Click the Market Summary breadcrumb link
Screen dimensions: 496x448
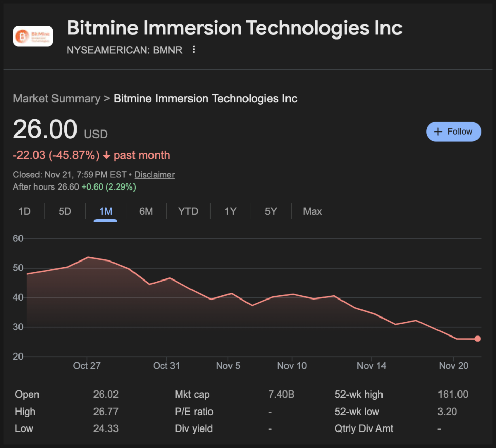(56, 98)
